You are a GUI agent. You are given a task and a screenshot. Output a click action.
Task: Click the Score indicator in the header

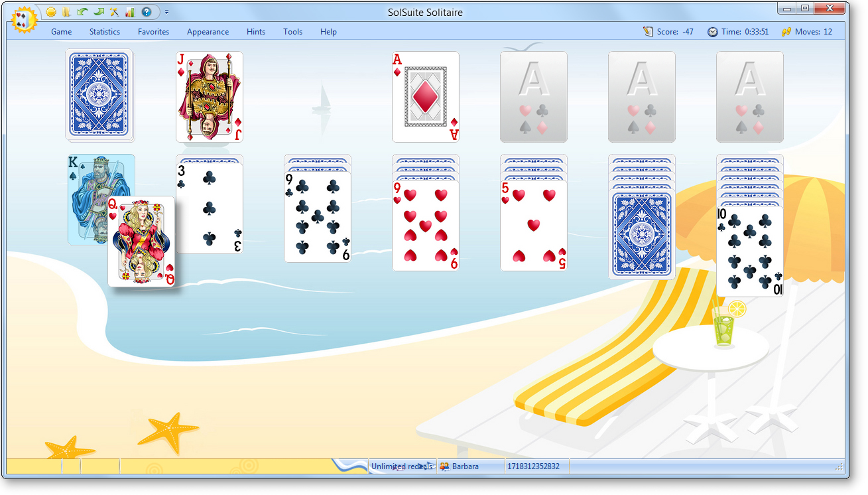668,32
